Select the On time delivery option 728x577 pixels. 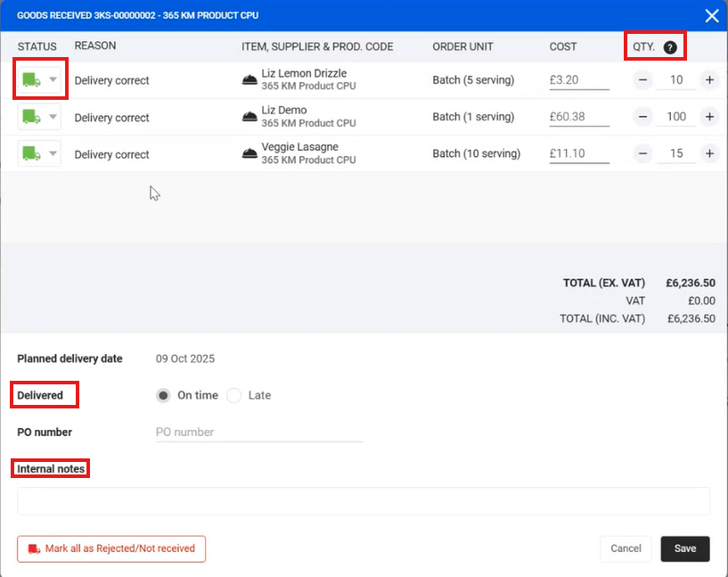164,395
